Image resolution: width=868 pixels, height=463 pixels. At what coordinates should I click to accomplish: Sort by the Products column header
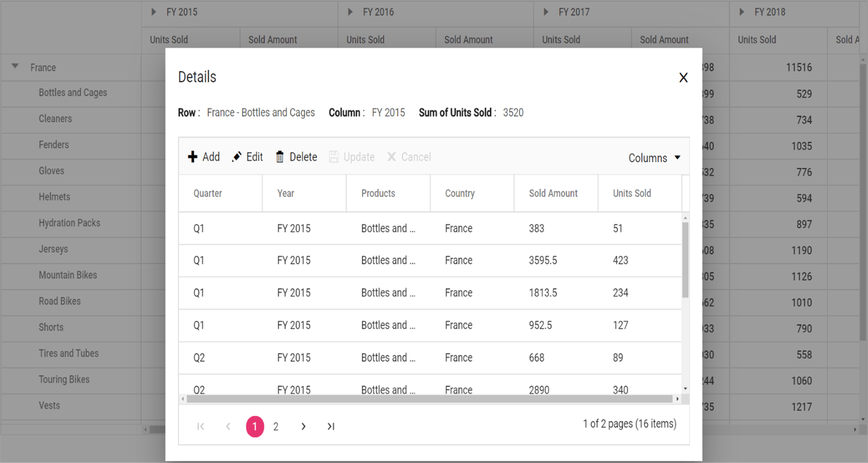pyautogui.click(x=388, y=194)
